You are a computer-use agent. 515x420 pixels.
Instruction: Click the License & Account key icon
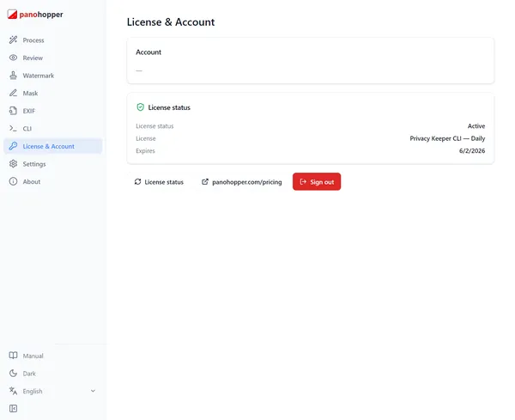pyautogui.click(x=13, y=146)
